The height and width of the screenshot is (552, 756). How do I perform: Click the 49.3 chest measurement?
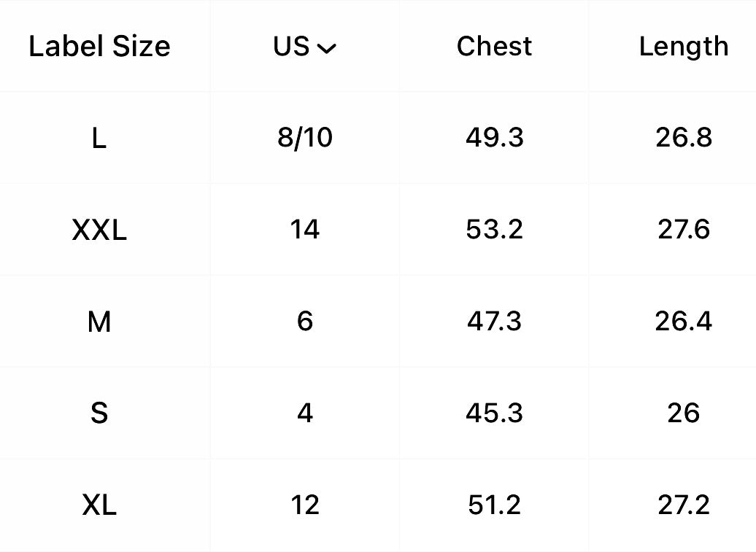pyautogui.click(x=494, y=138)
